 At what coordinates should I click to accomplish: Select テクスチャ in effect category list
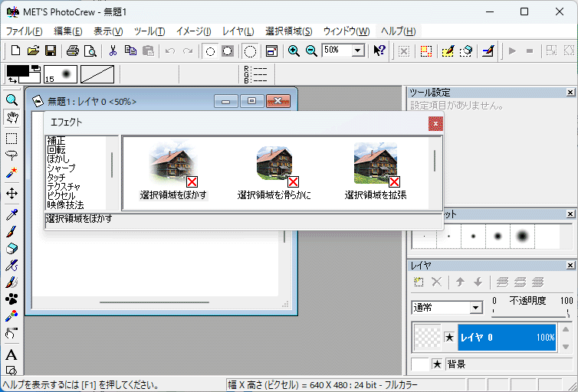[64, 187]
